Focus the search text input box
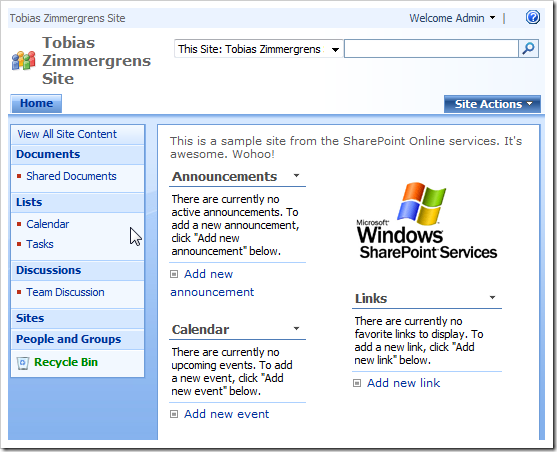The image size is (557, 452). [431, 48]
